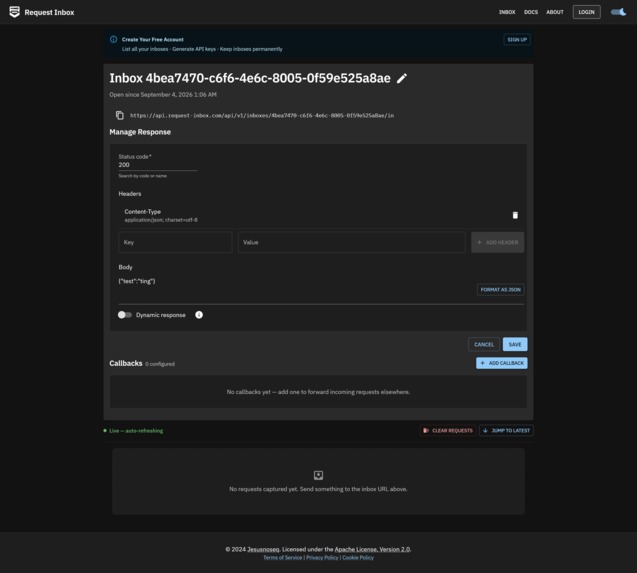Click the ADD CALLBACK button
The image size is (637, 573).
[x=502, y=363]
